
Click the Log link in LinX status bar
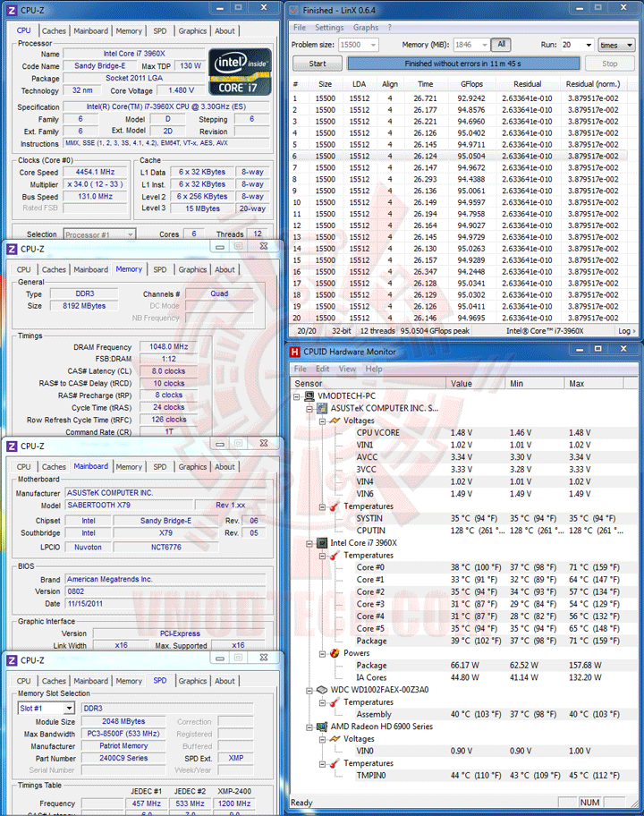click(x=626, y=331)
